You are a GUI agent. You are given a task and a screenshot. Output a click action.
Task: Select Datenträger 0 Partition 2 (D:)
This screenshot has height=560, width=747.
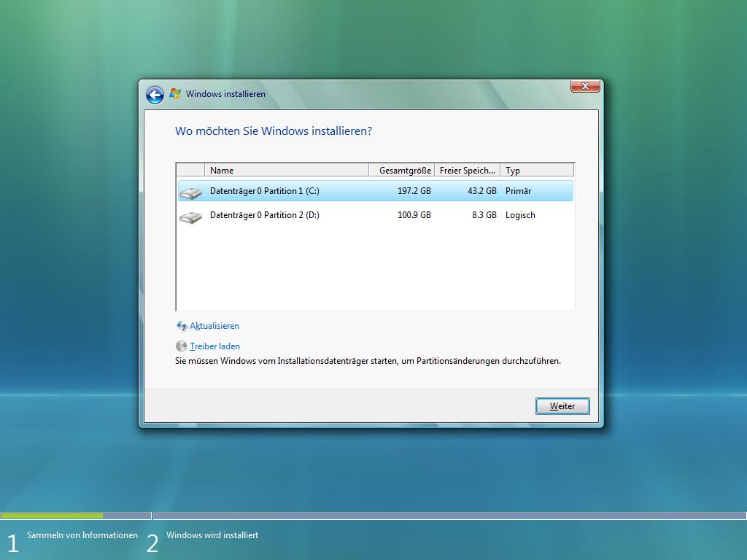point(376,215)
